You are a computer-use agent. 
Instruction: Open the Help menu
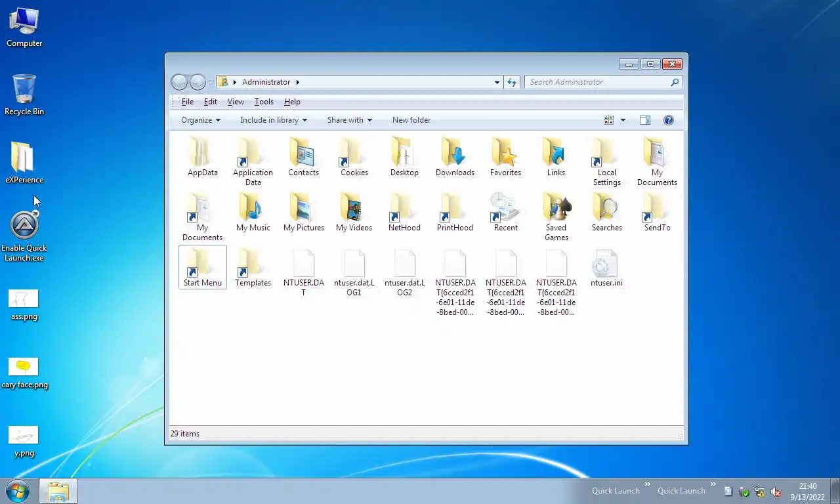tap(292, 102)
